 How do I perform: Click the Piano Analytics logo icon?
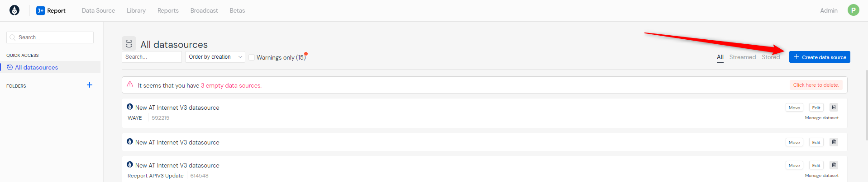pyautogui.click(x=14, y=10)
